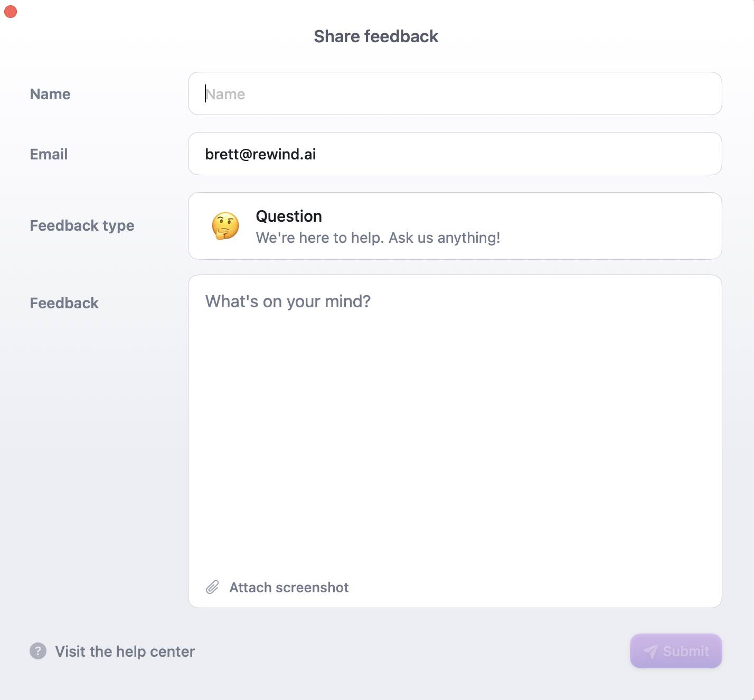Click the paper plane icon on Submit
754x700 pixels.
[x=651, y=651]
